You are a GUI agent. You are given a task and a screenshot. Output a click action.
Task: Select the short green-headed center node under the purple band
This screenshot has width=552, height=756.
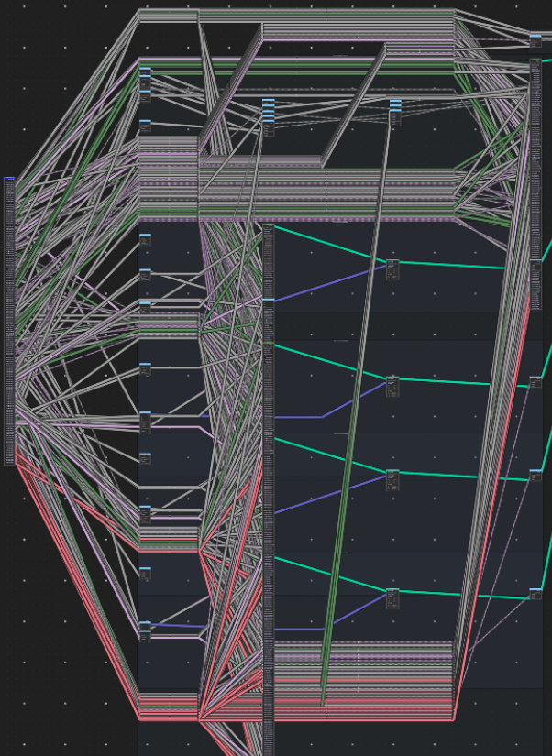269,261
